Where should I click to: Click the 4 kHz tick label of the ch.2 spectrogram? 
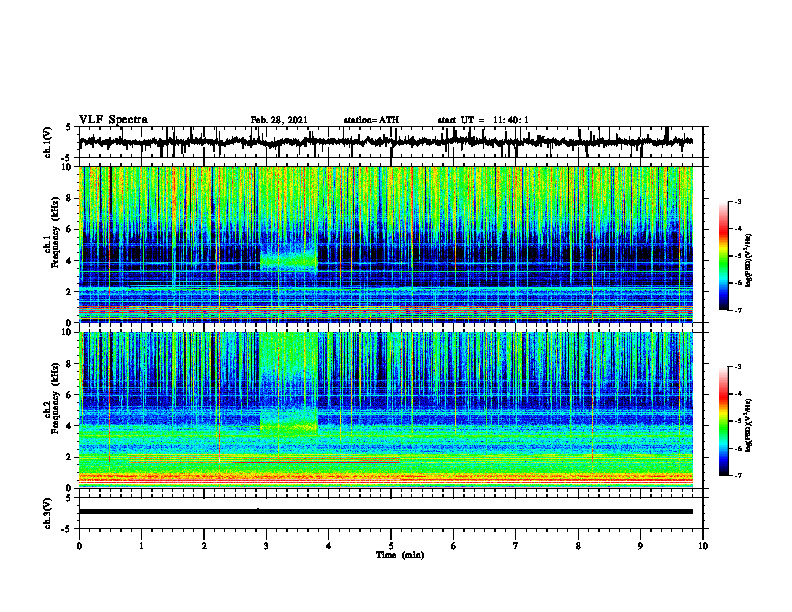pos(70,426)
